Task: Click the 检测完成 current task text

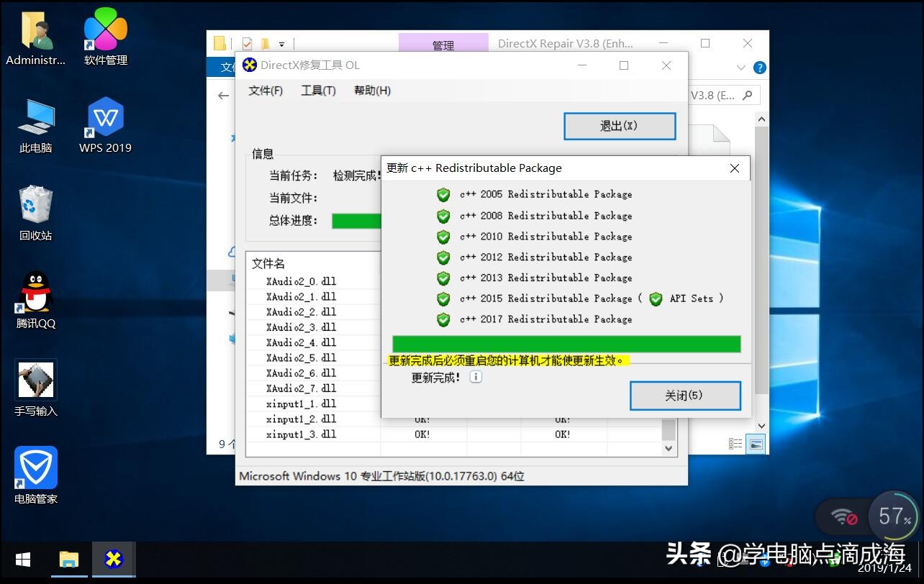Action: 357,175
